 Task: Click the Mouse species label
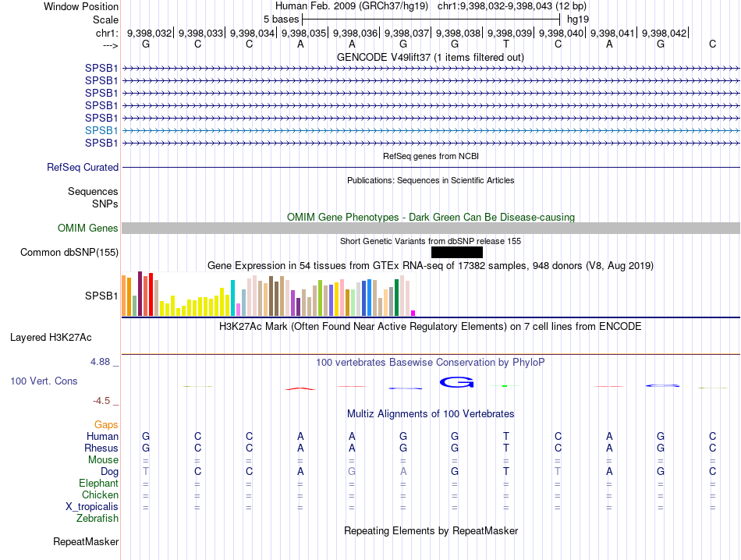(103, 460)
